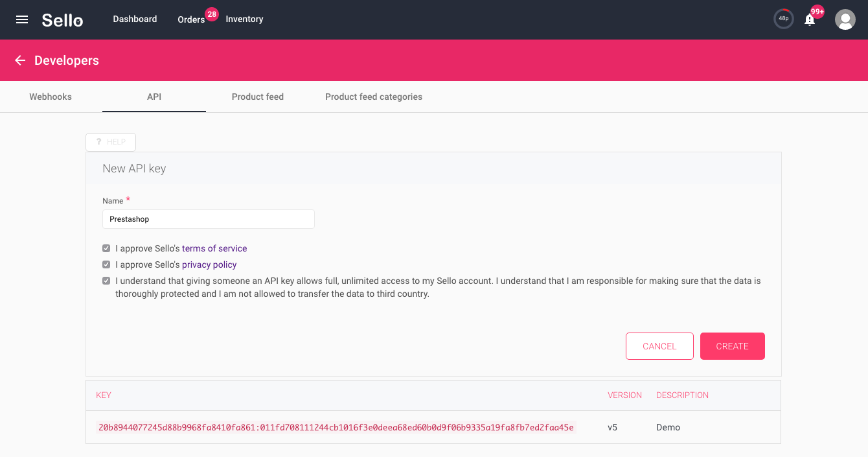Open the Orders menu item

(191, 19)
